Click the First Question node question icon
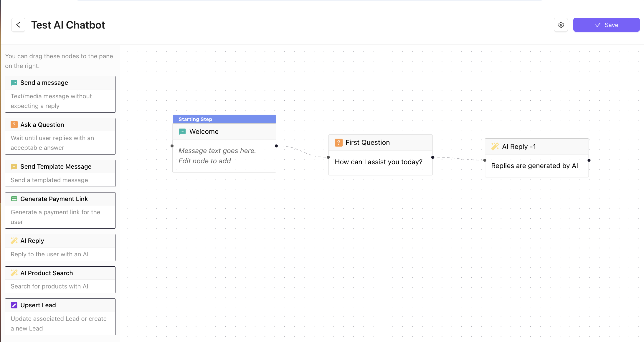The height and width of the screenshot is (342, 644). coord(338,143)
